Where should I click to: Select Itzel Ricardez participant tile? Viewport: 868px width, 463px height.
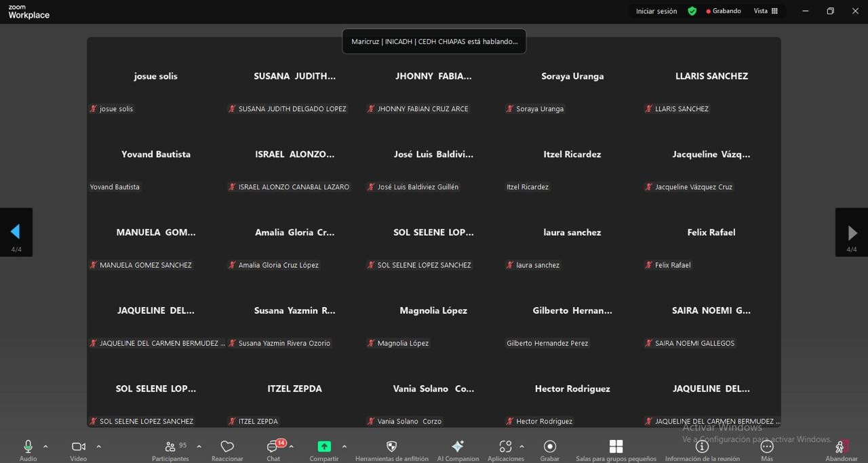pyautogui.click(x=572, y=163)
